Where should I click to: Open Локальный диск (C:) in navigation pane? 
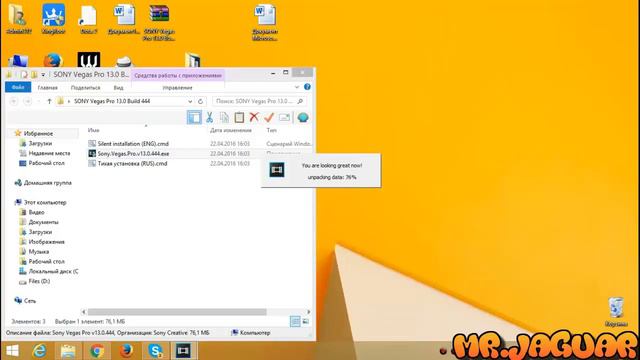pyautogui.click(x=53, y=271)
